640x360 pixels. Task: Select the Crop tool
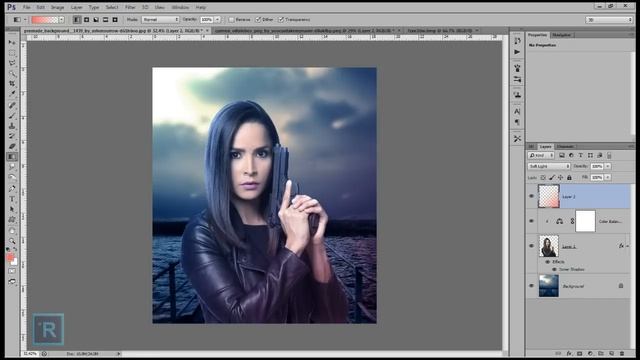coord(12,84)
